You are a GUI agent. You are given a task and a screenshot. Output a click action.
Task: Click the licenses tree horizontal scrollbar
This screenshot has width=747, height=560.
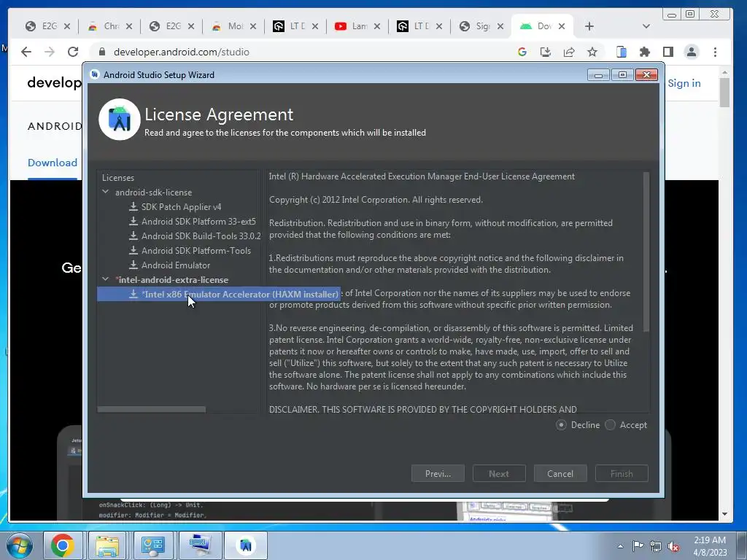[x=152, y=409]
